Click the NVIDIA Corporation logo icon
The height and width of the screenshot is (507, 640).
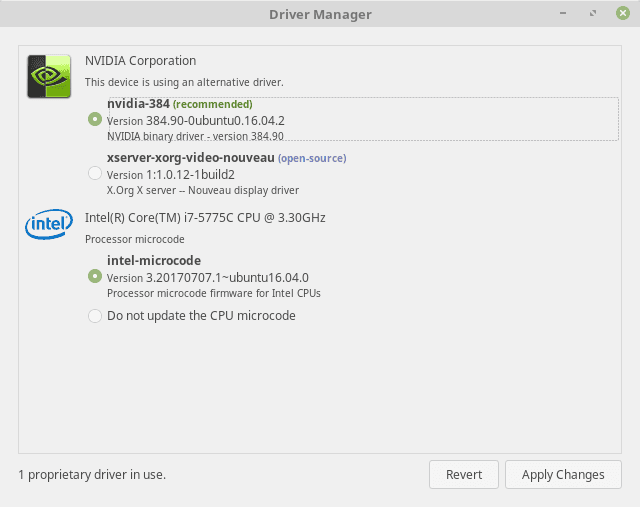click(x=48, y=77)
